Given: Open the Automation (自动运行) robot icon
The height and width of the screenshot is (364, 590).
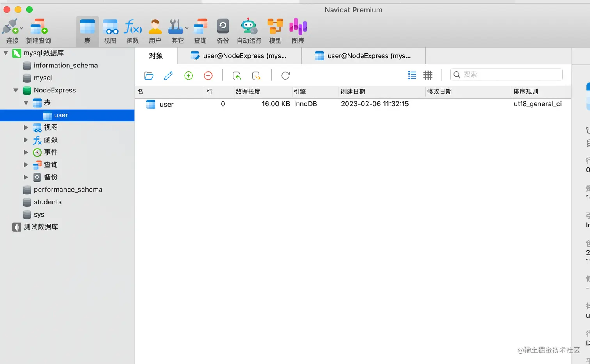Looking at the screenshot, I should point(249,27).
